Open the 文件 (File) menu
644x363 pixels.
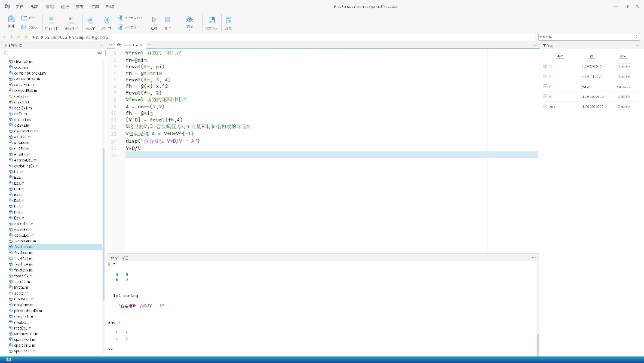[19, 6]
